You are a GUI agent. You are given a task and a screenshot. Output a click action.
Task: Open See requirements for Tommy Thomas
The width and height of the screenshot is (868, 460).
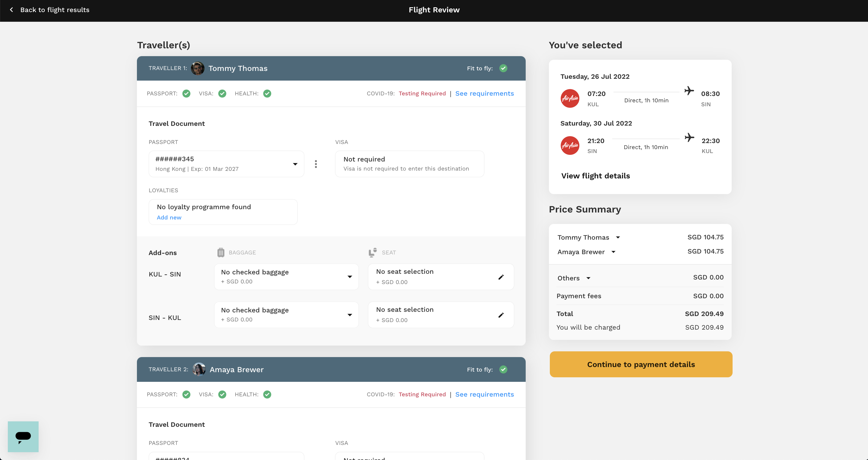click(x=485, y=94)
